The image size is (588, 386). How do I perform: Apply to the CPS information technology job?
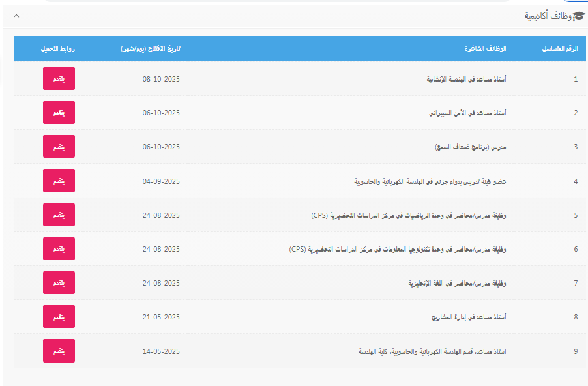pos(59,249)
